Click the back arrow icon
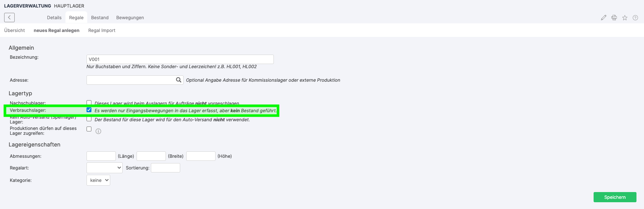644x209 pixels. pyautogui.click(x=9, y=17)
